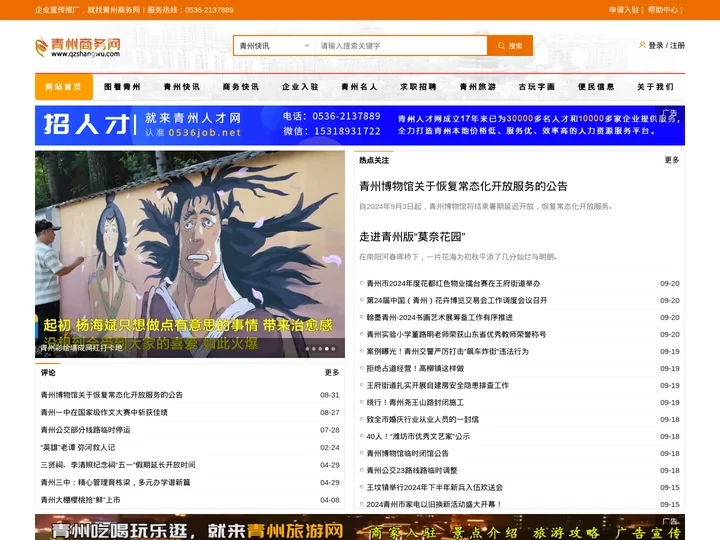Click 更多 in the 热点关注 panel
Screen dimensions: 720x540
coord(672,160)
